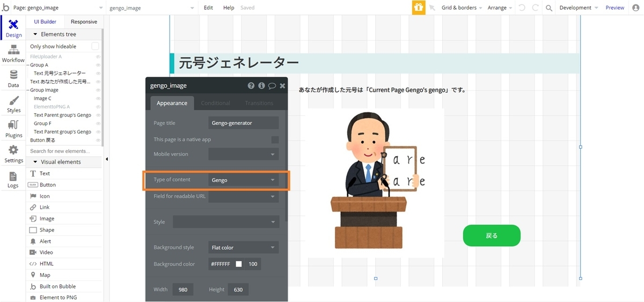
Task: Open the gengo_image element selector dropdown
Action: (x=152, y=8)
